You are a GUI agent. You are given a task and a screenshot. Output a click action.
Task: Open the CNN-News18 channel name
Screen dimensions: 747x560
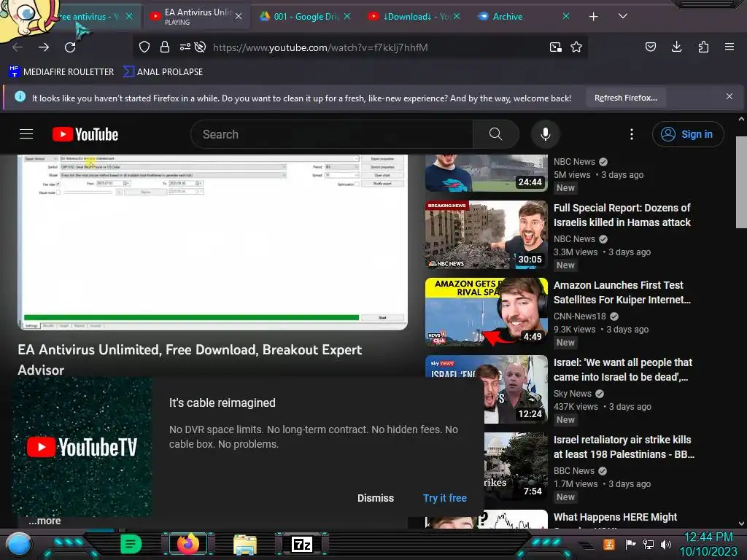(x=580, y=316)
